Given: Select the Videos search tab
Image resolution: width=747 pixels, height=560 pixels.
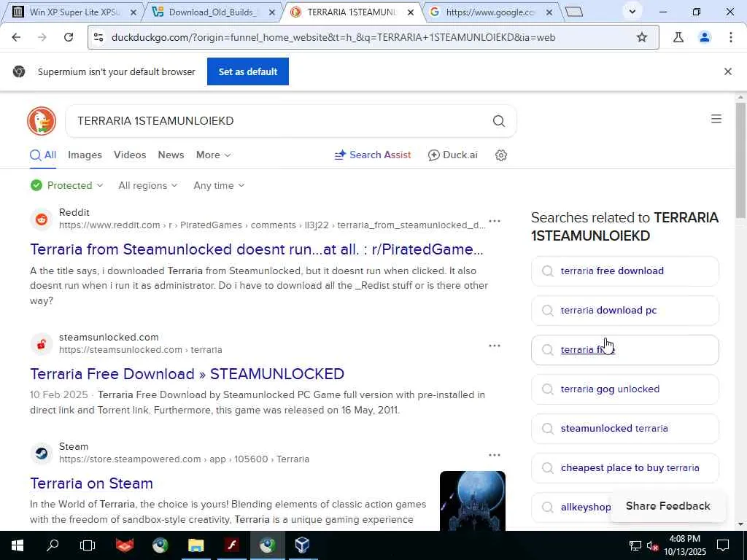Looking at the screenshot, I should pyautogui.click(x=130, y=155).
